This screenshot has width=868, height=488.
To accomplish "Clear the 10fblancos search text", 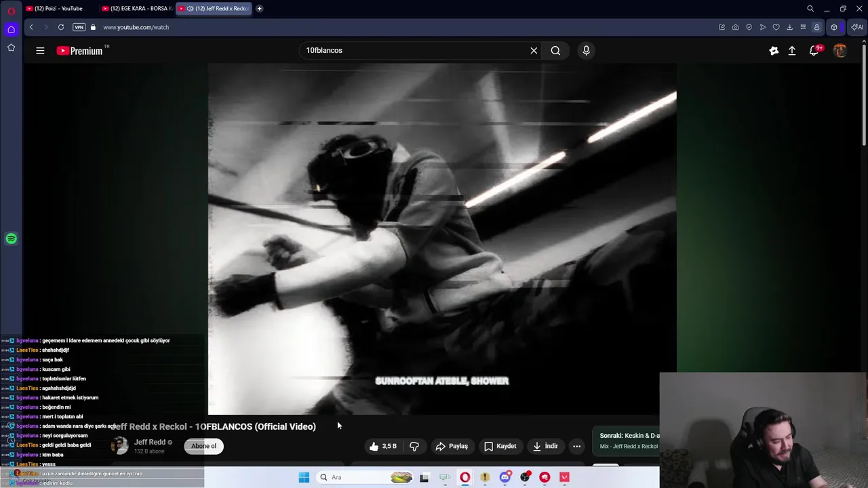I will 534,50.
